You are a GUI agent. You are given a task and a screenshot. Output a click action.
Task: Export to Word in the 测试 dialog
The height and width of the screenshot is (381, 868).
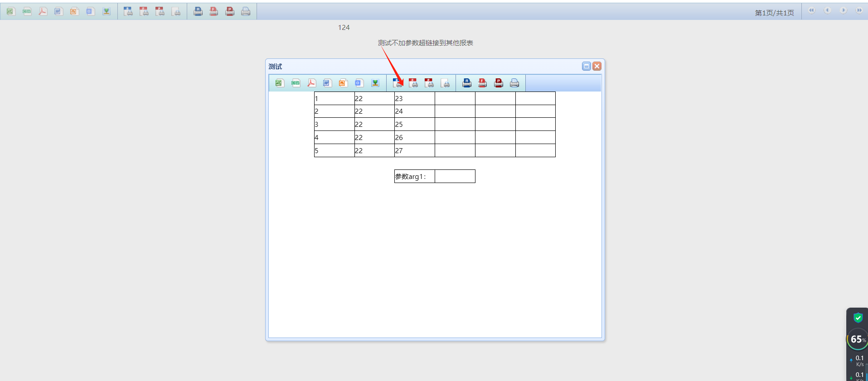pyautogui.click(x=328, y=83)
